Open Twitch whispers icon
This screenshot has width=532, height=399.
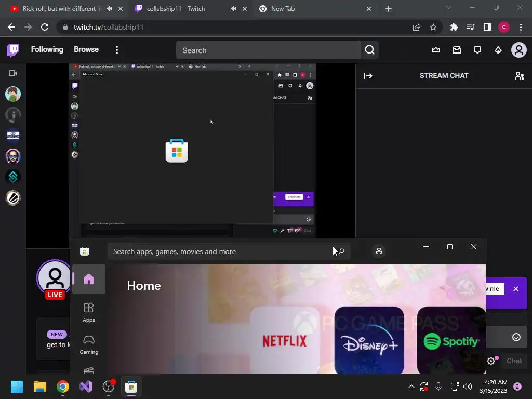477,50
